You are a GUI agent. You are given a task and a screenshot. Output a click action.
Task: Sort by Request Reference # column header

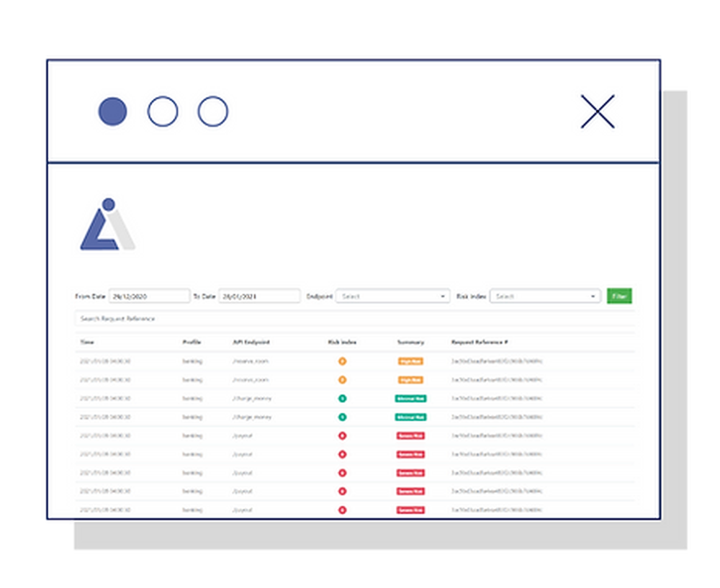point(480,342)
